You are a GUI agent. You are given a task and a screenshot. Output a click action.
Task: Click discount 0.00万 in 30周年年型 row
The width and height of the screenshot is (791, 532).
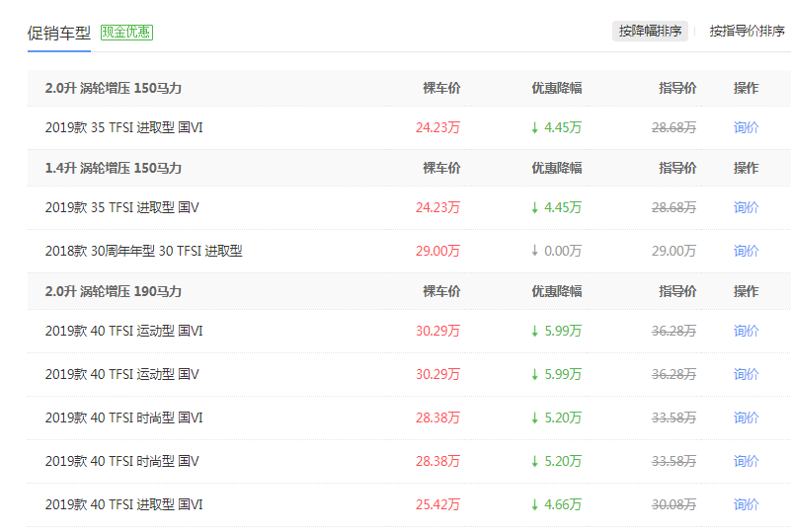[x=556, y=251]
